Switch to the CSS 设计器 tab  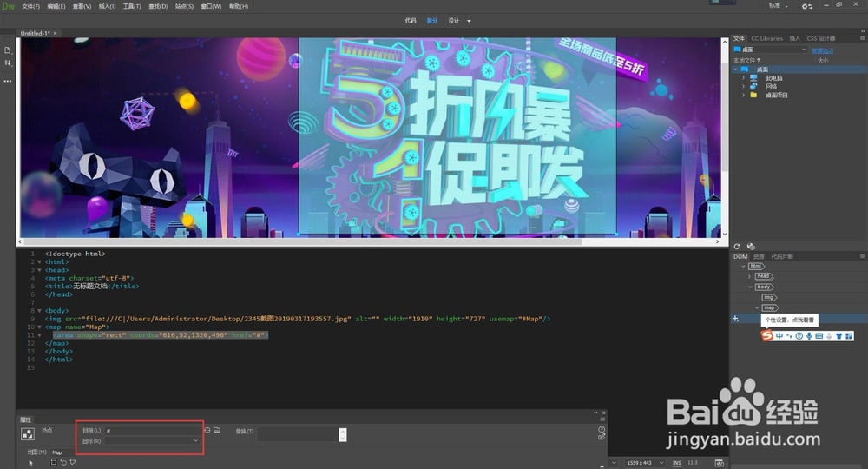(821, 38)
